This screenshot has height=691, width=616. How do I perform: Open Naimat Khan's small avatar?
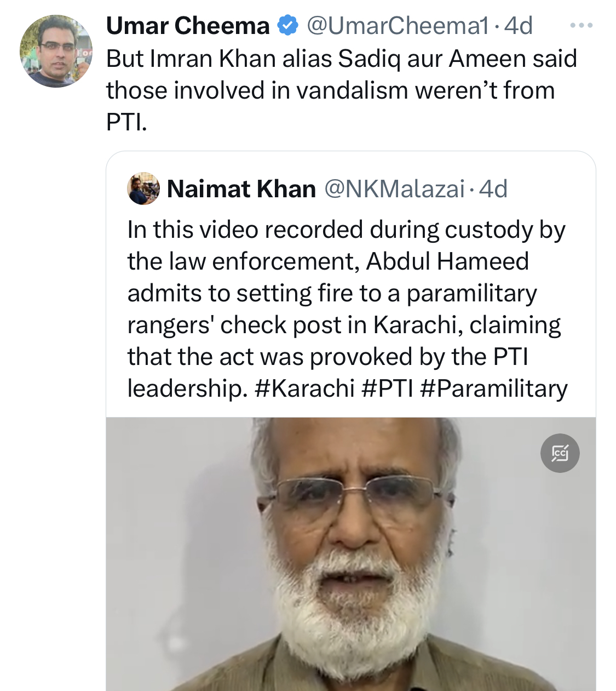coord(143,189)
